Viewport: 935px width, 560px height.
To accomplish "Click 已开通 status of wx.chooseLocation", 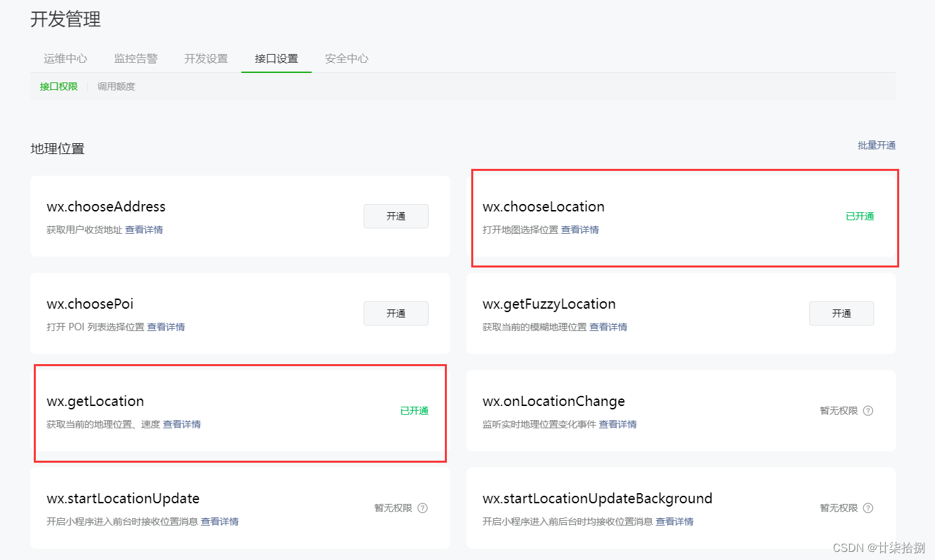I will [860, 216].
